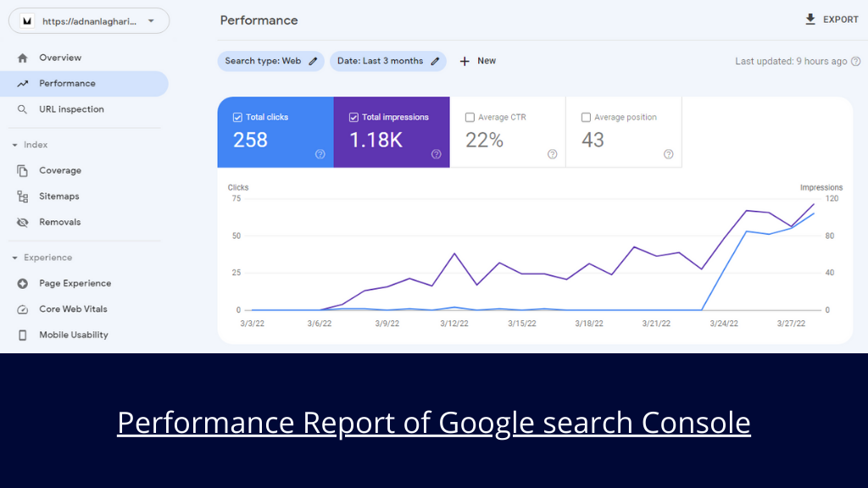Click the site favicon in property selector
This screenshot has height=488, width=868.
26,21
